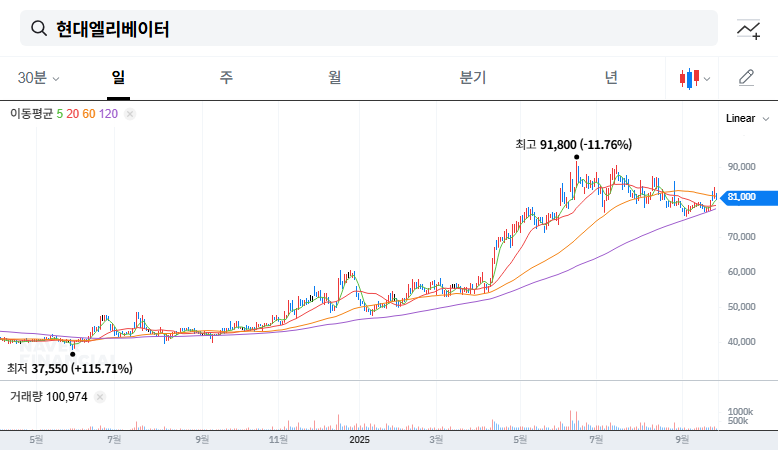Click the 현대엘리베이터 search field

(369, 28)
